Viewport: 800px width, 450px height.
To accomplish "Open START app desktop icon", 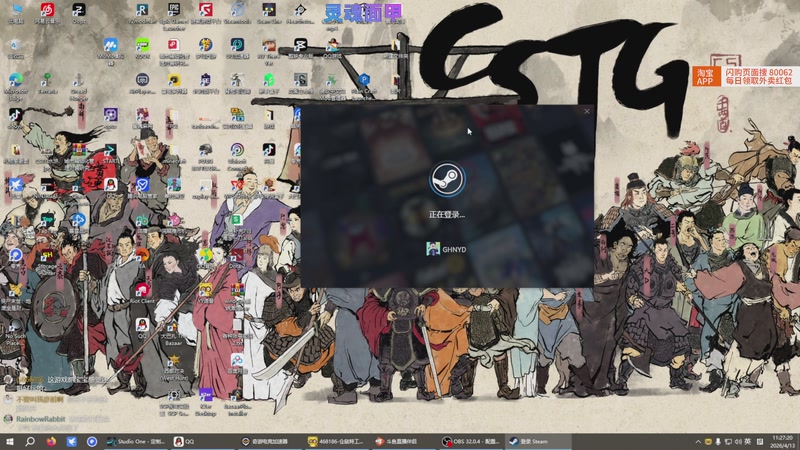I will [110, 152].
